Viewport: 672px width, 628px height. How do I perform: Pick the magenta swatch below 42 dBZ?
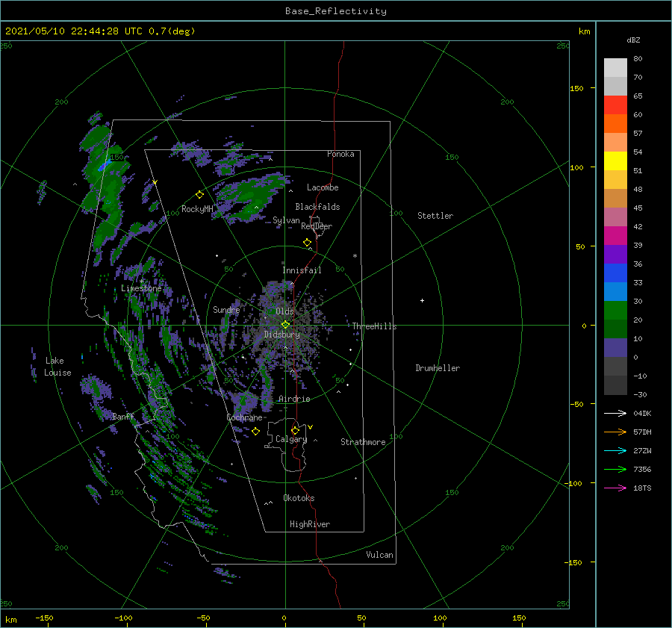[615, 235]
